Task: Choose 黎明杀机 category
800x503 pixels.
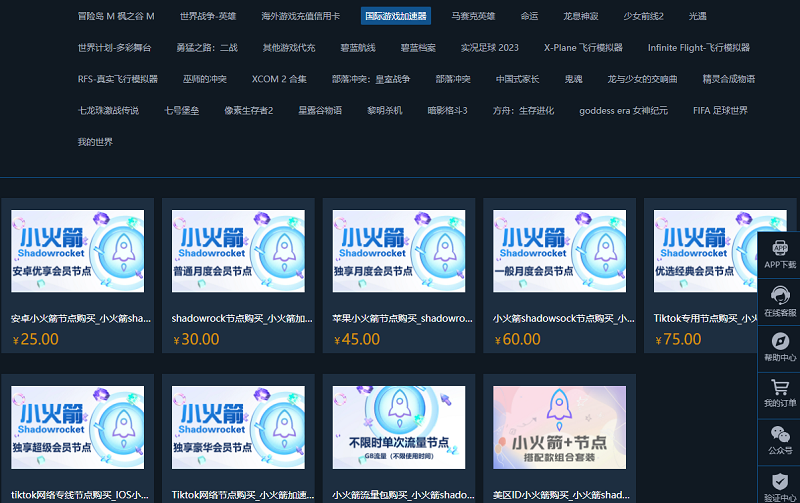Action: (385, 110)
